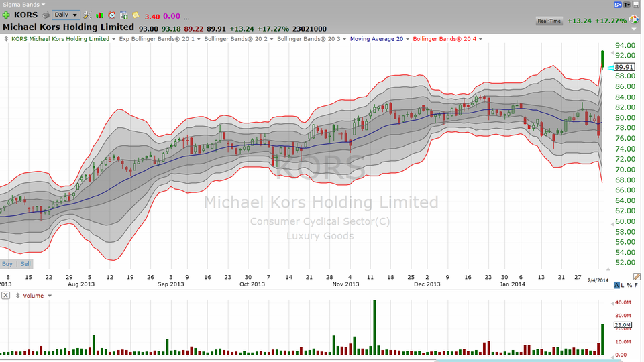The image size is (644, 362).
Task: Expand Bollinger Bands 20 3 menu
Action: pyautogui.click(x=345, y=39)
